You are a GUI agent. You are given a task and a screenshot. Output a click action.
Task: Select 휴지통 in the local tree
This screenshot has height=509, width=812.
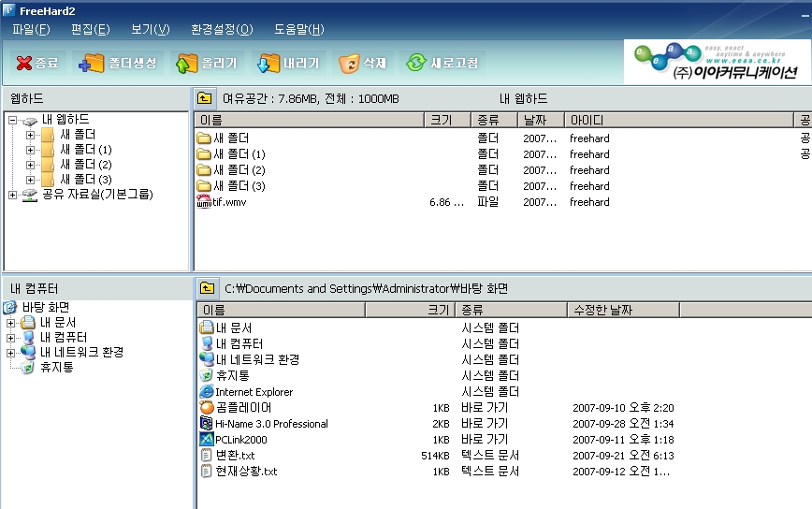pyautogui.click(x=56, y=368)
